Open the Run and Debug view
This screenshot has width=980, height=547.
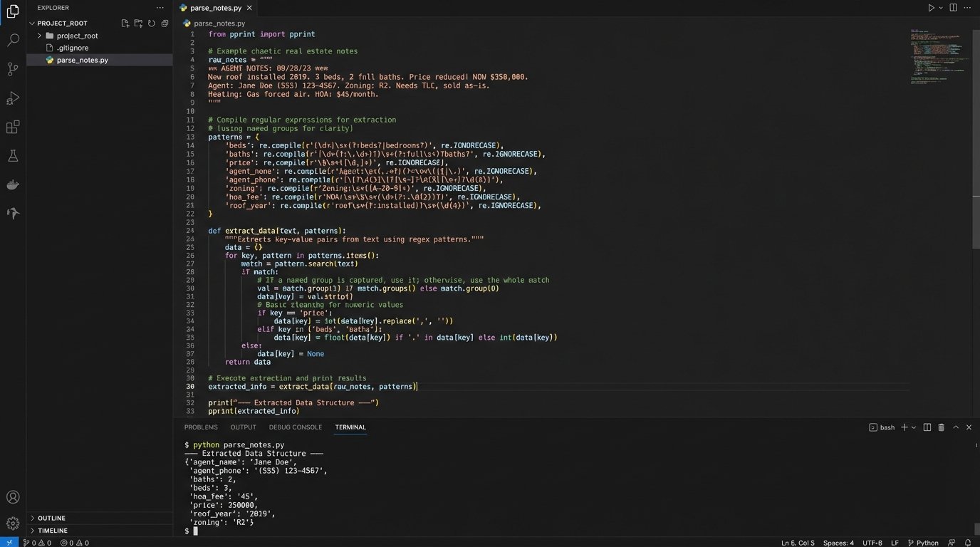[x=12, y=98]
